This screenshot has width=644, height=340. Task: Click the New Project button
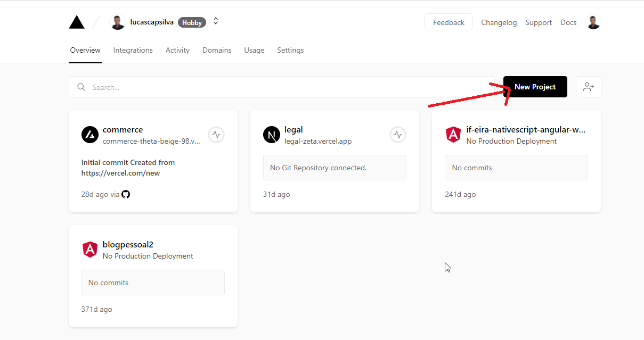point(535,87)
